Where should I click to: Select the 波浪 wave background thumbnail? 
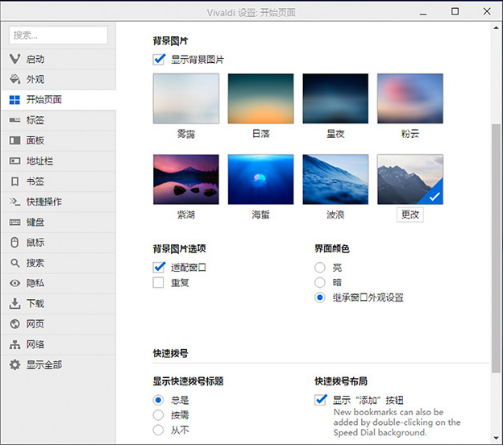[x=335, y=179]
